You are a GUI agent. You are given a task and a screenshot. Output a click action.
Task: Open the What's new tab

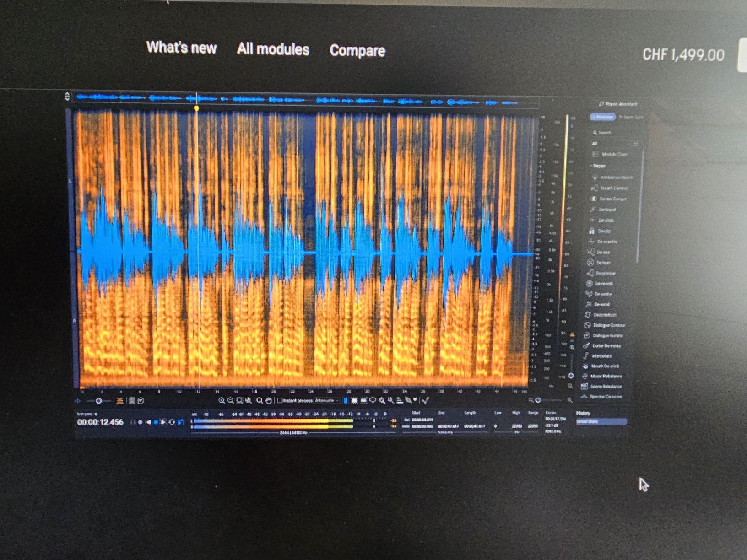[x=181, y=47]
